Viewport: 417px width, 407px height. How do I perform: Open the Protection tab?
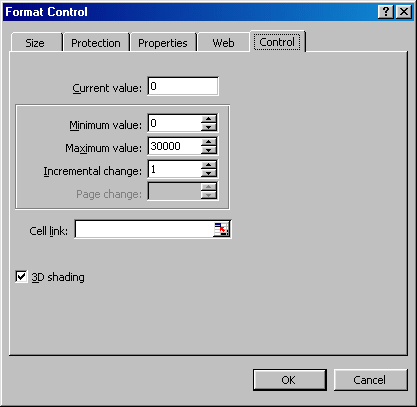[96, 43]
